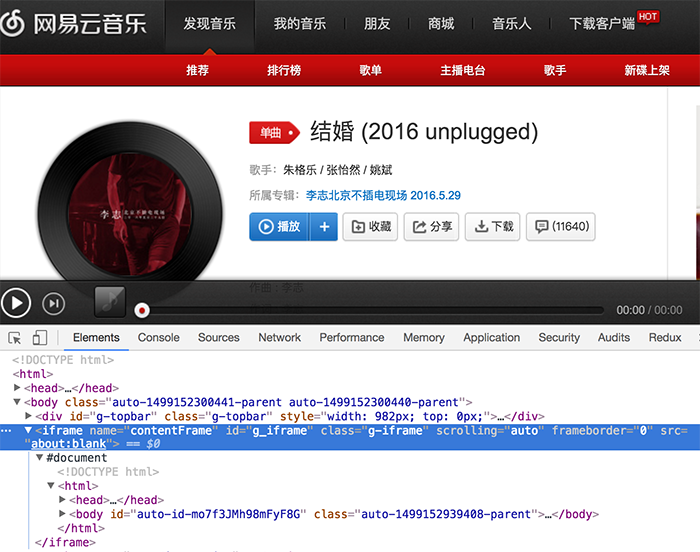
Task: Click the blue 播放 play button
Action: click(x=279, y=226)
